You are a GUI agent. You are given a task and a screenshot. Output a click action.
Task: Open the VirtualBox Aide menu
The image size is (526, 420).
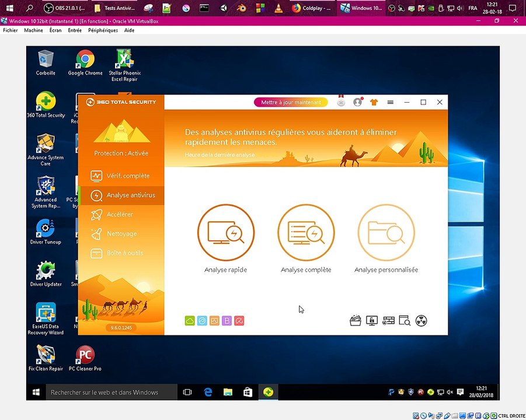click(129, 30)
